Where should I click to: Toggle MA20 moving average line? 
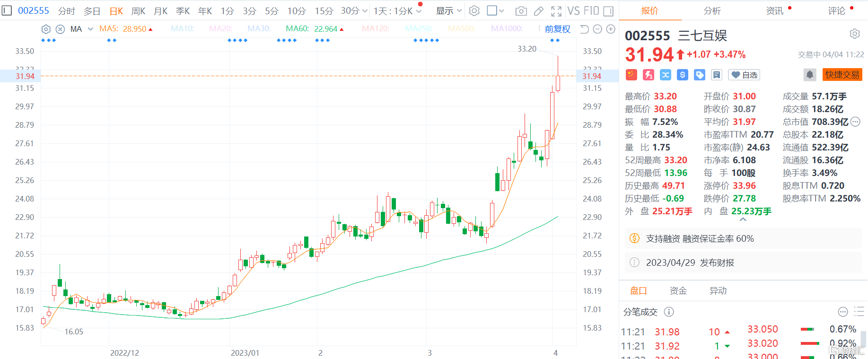click(x=220, y=29)
